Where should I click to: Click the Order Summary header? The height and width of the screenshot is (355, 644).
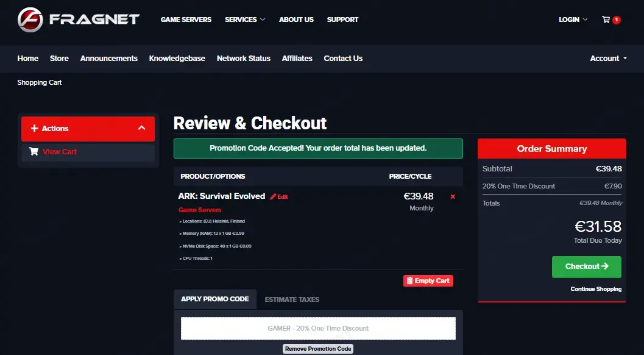pyautogui.click(x=552, y=148)
